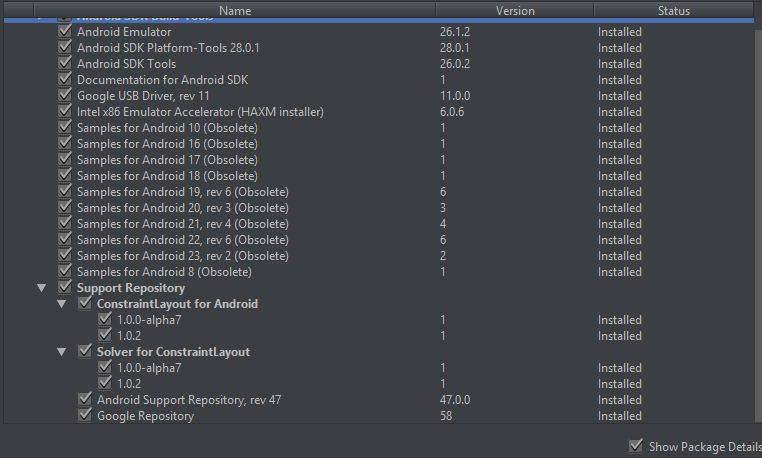
Task: Uncheck Documentation for Android SDK
Action: tap(65, 80)
